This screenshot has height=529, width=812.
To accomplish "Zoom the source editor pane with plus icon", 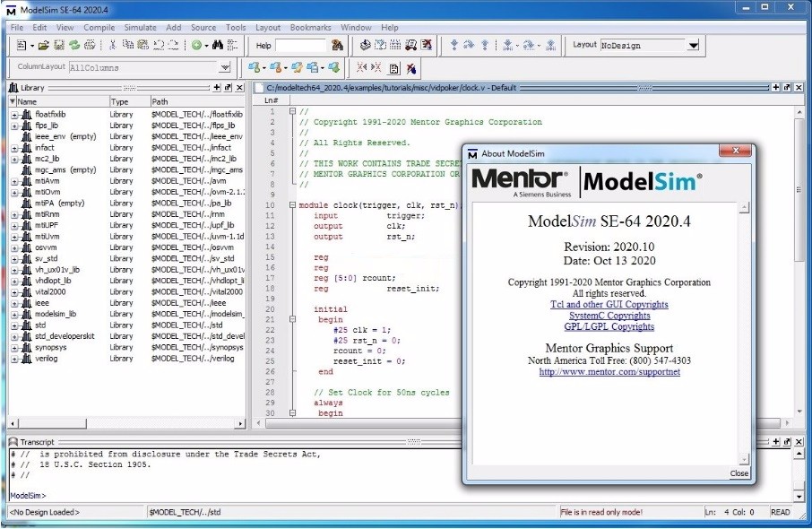I will 775,88.
